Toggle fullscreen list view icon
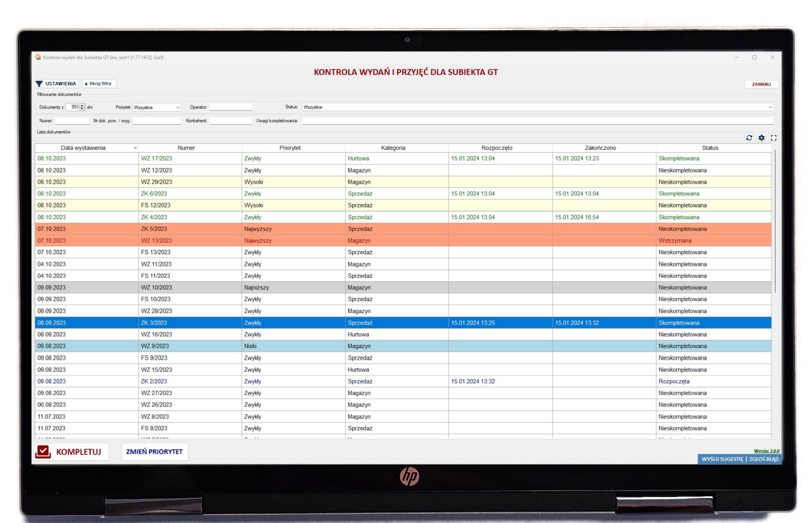 click(x=773, y=138)
